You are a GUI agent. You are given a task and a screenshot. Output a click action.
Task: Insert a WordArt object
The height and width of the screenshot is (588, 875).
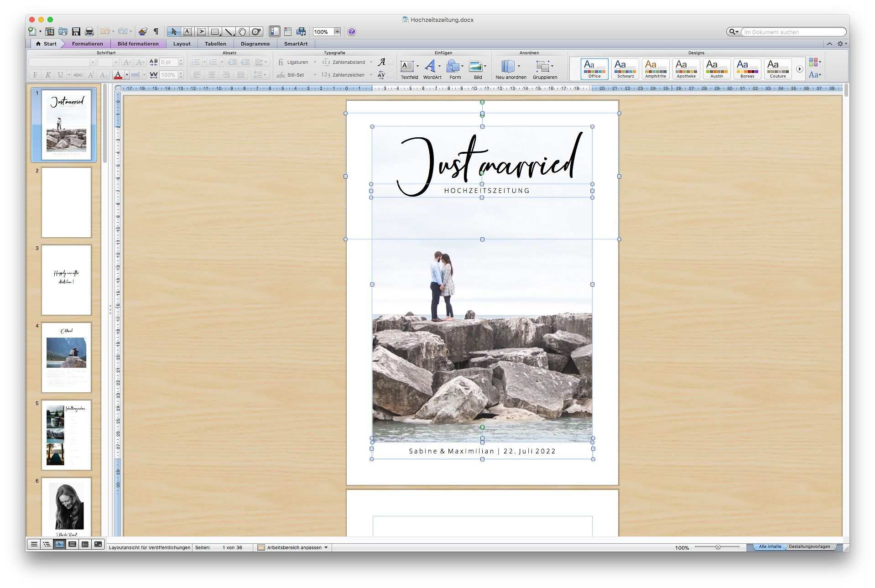430,67
